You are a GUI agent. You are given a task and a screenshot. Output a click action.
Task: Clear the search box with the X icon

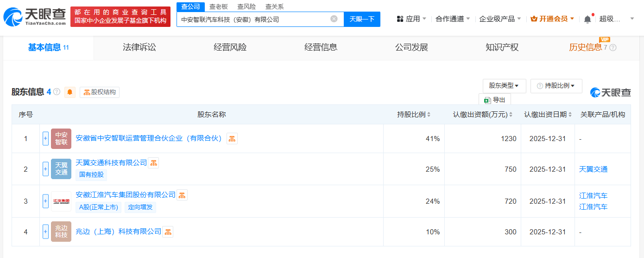[334, 19]
